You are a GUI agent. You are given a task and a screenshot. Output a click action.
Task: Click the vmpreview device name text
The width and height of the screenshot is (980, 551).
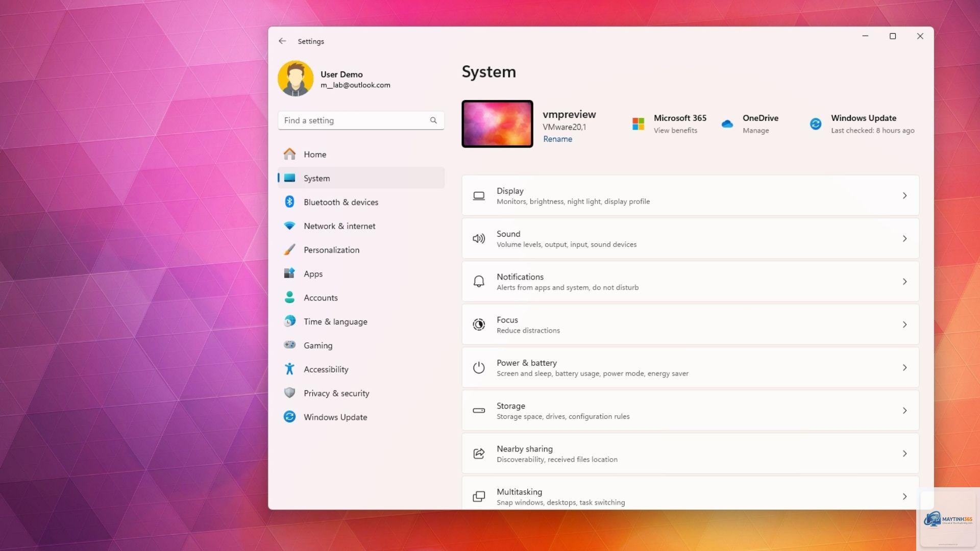coord(569,114)
